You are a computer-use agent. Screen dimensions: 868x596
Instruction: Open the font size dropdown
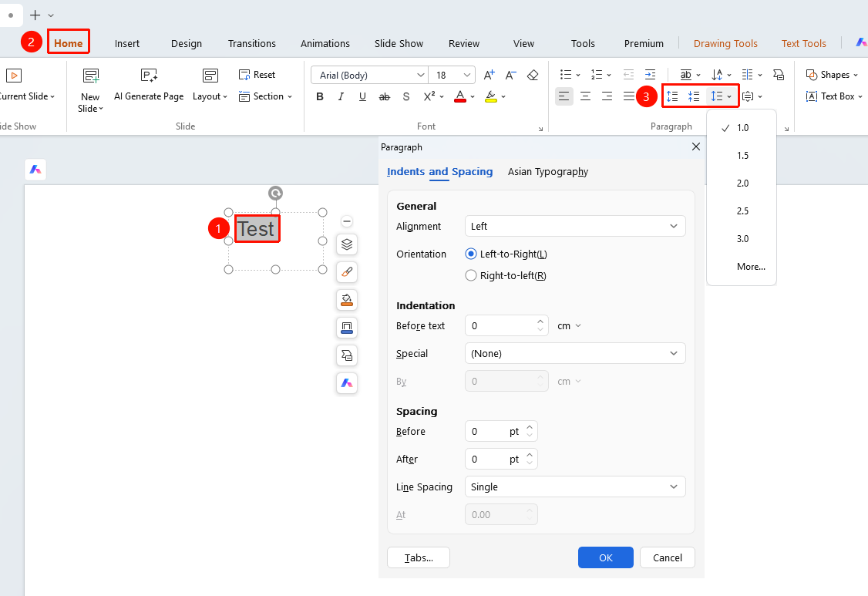coord(467,75)
